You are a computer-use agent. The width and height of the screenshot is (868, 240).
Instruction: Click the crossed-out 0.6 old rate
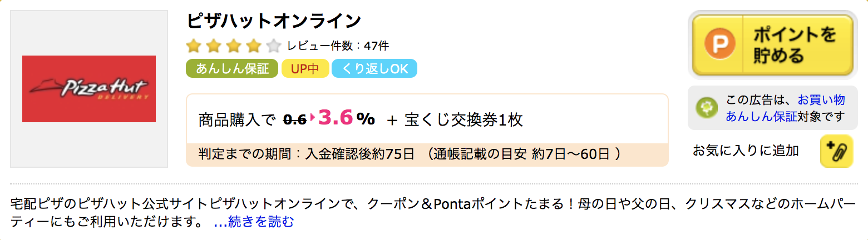(295, 119)
